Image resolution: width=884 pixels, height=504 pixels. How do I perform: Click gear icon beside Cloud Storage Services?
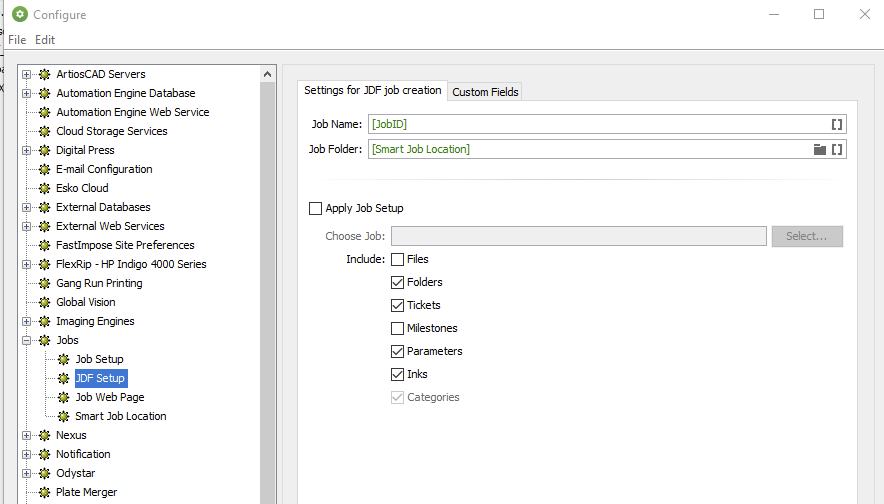pyautogui.click(x=44, y=131)
